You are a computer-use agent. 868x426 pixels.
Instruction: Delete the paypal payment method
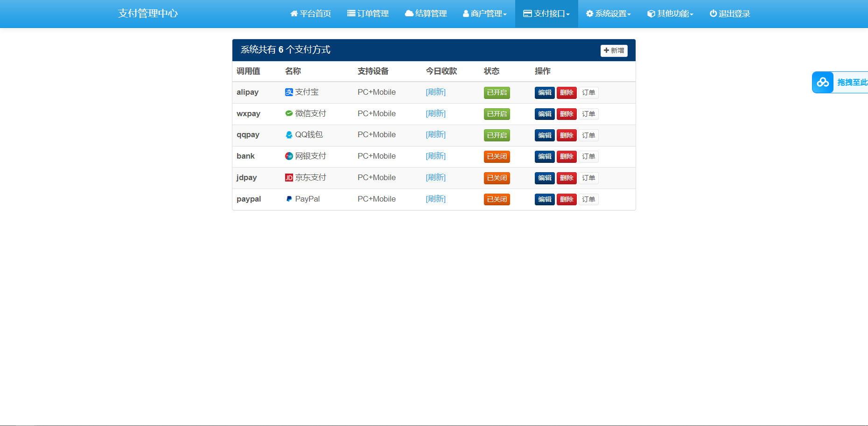[x=567, y=199]
